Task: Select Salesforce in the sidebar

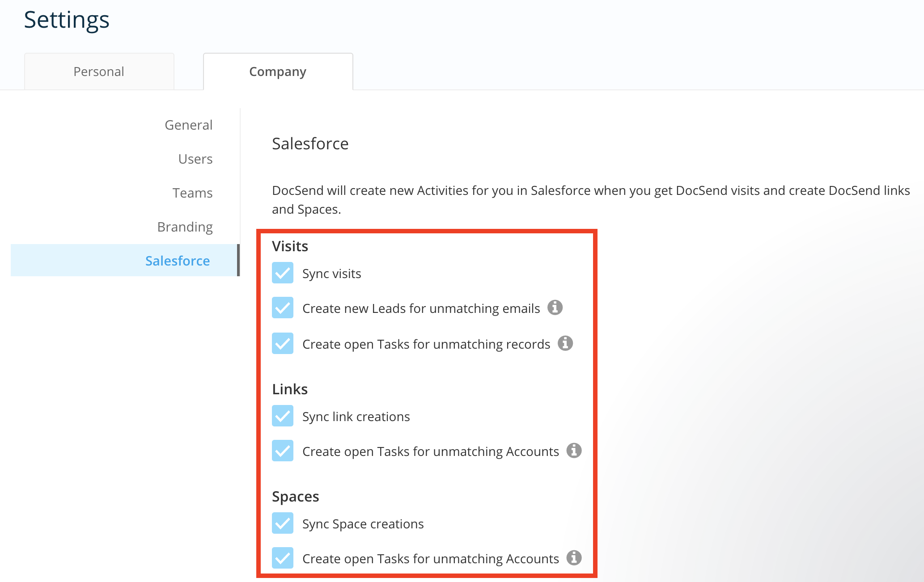Action: (124, 260)
